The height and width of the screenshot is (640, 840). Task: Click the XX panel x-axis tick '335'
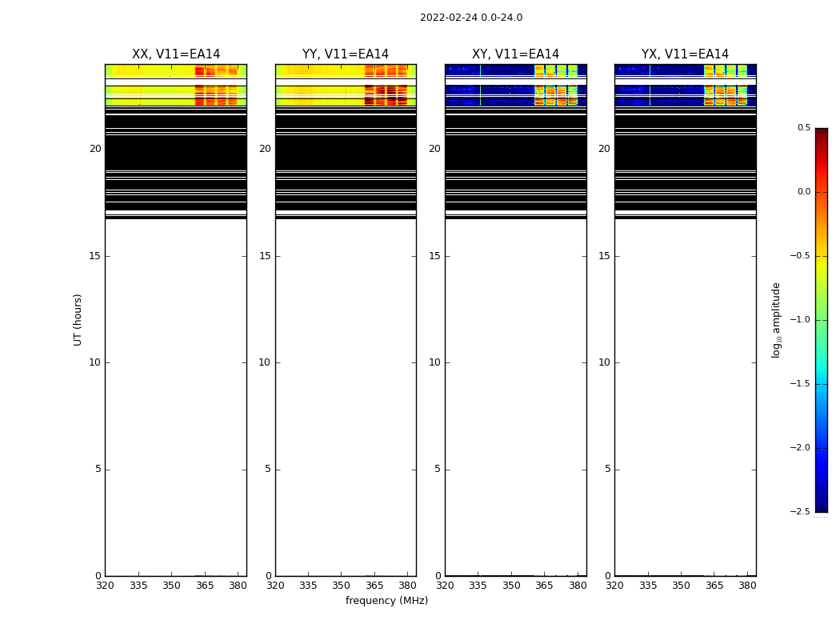pyautogui.click(x=138, y=586)
